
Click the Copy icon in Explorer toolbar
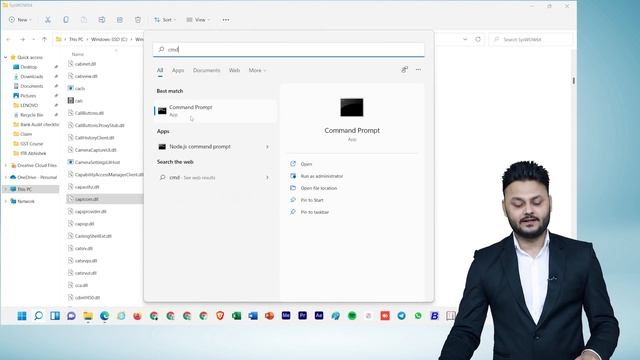tap(66, 20)
